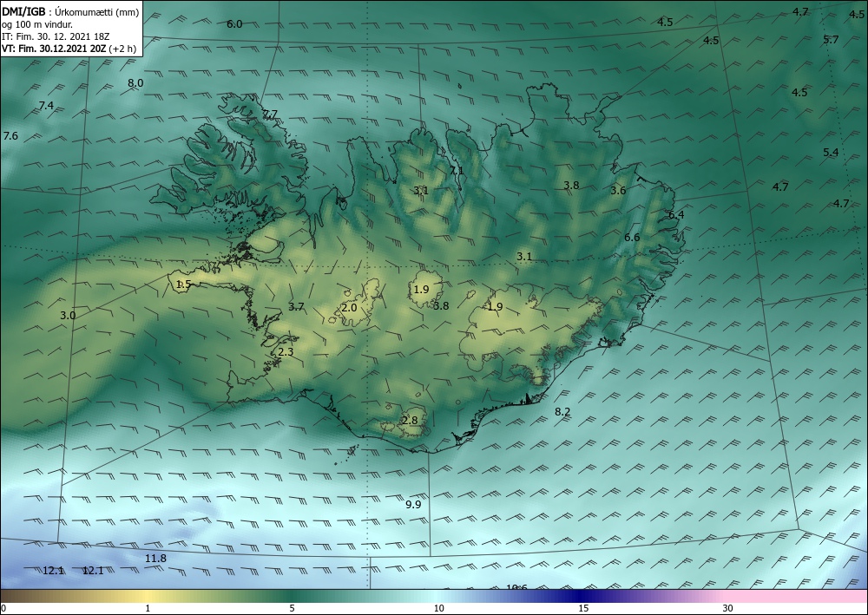The image size is (868, 615).
Task: Click the 15 tick on the color scale
Action: pos(583,608)
